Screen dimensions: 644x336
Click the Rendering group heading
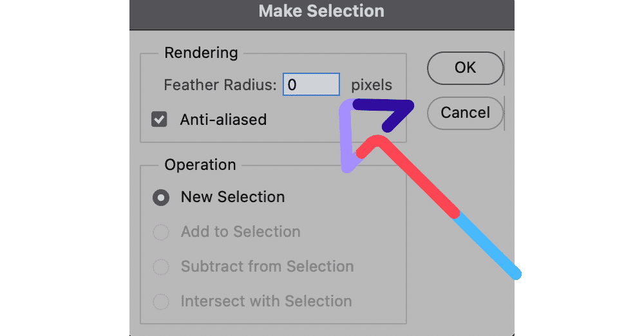[201, 53]
